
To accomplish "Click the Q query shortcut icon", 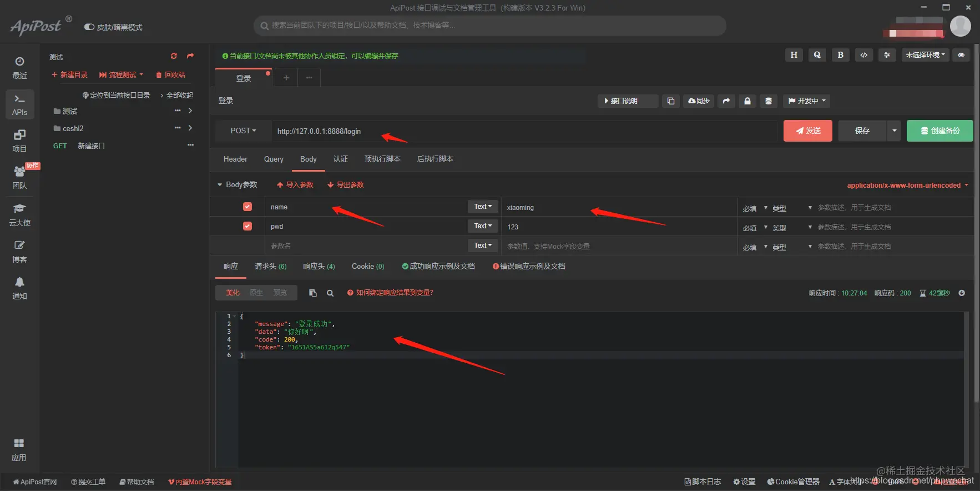I will tap(817, 55).
